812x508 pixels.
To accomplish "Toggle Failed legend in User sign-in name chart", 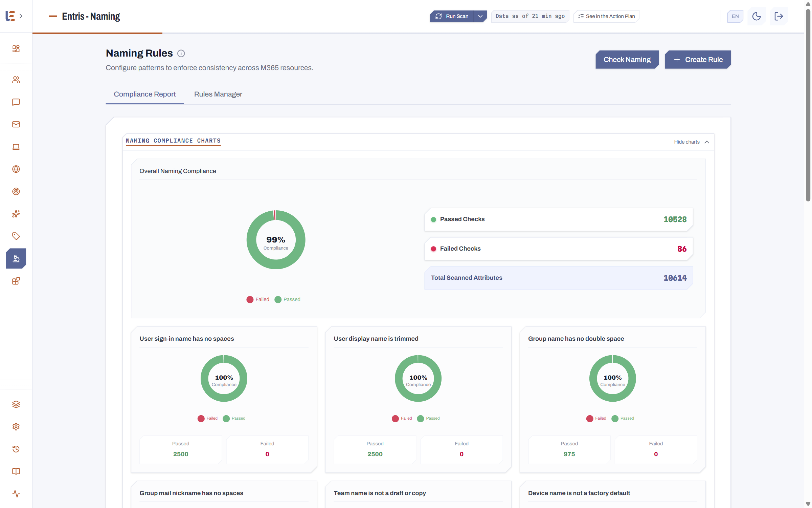I will click(208, 418).
